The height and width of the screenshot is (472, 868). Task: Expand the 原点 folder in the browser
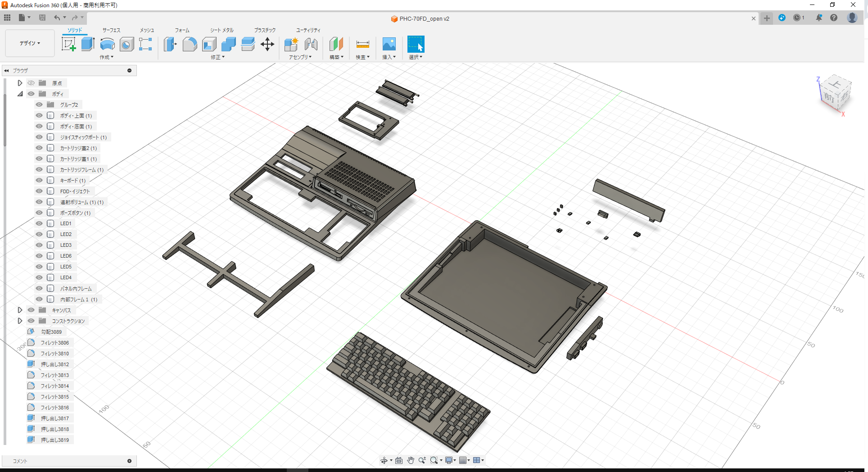(20, 82)
